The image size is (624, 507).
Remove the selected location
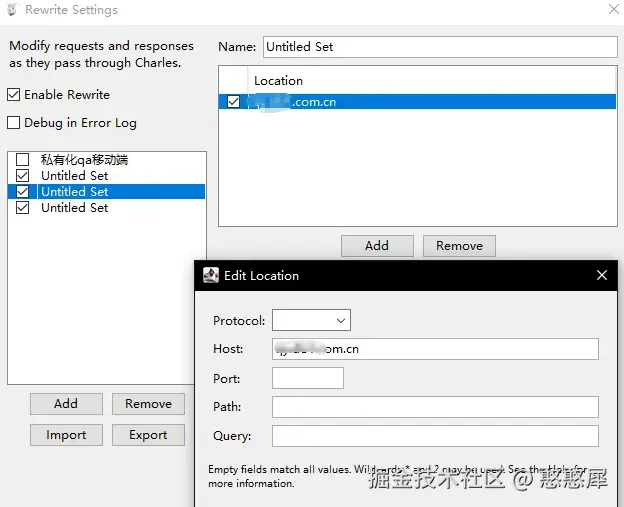coord(459,246)
